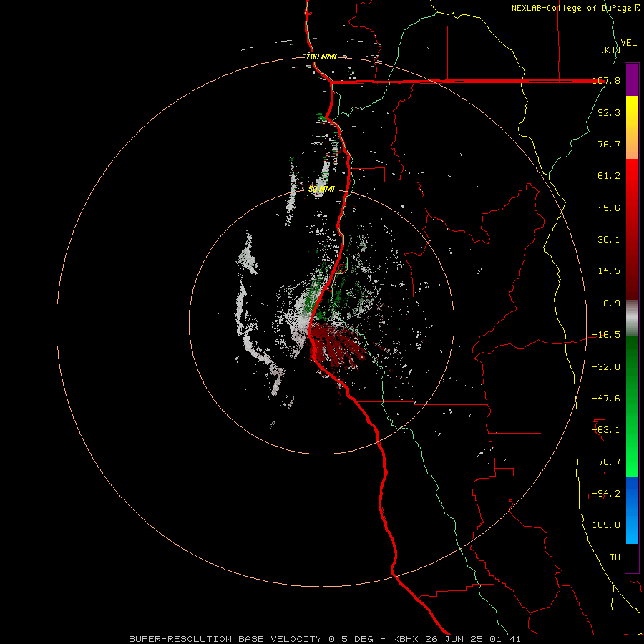
Task: Select the 76.7 velocity scale value
Action: tap(609, 144)
